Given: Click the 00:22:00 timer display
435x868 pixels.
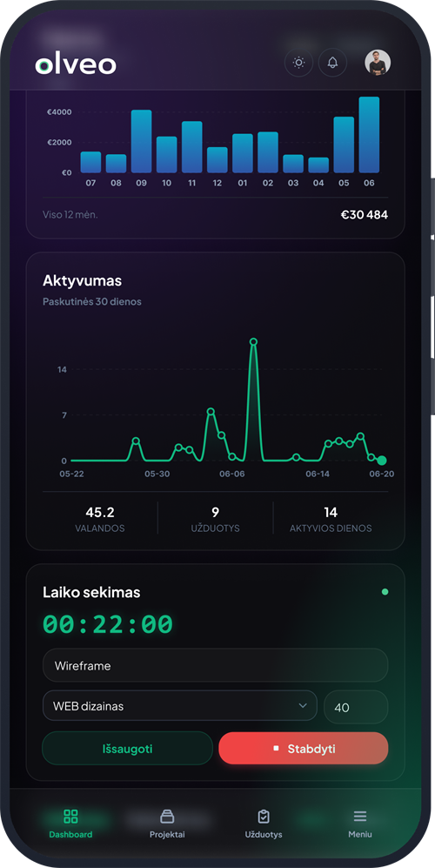Looking at the screenshot, I should (108, 624).
